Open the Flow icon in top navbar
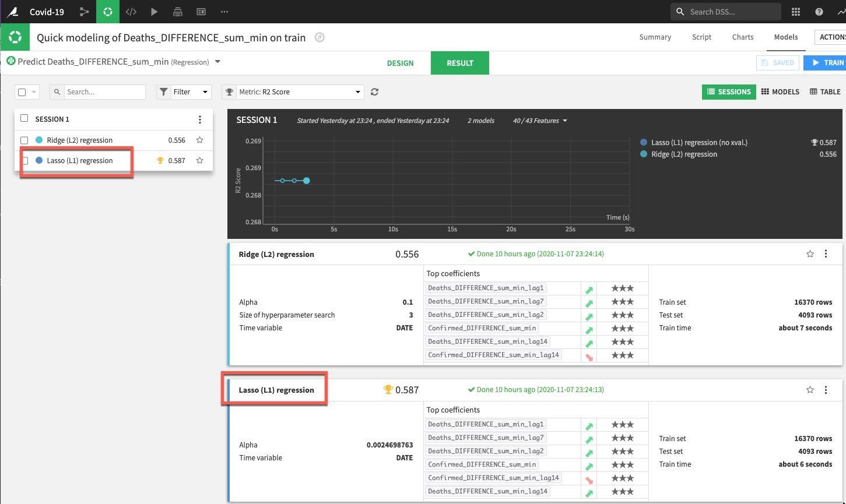846x504 pixels. [85, 12]
